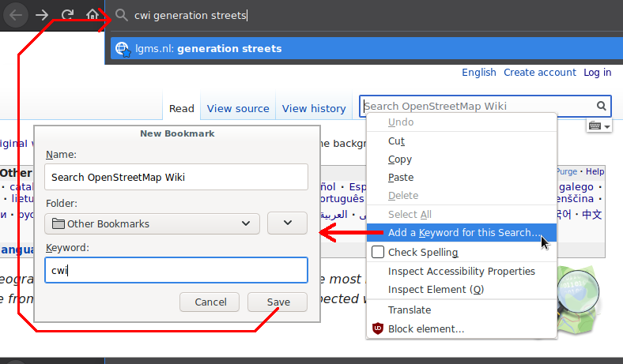Screen dimensions: 623x364
Task: Click the magnifier icon in the address bar
Action: click(x=121, y=15)
